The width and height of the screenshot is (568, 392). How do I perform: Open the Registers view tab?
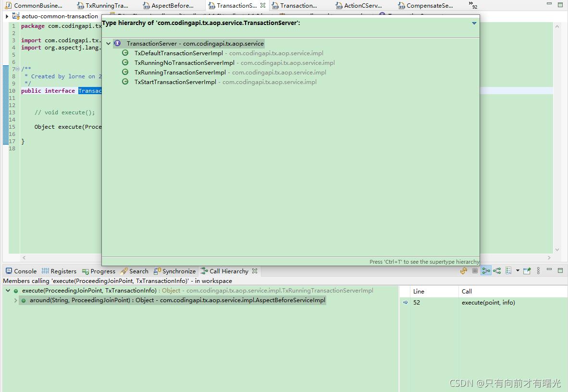(x=59, y=271)
